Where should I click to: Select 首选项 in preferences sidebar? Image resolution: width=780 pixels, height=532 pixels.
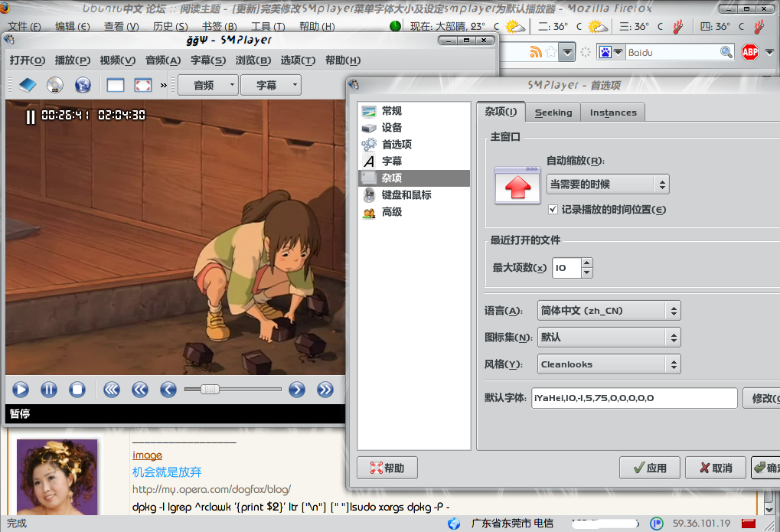point(414,145)
